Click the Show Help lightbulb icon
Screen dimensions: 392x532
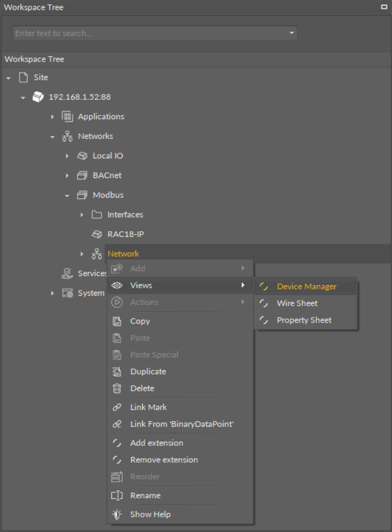click(117, 515)
